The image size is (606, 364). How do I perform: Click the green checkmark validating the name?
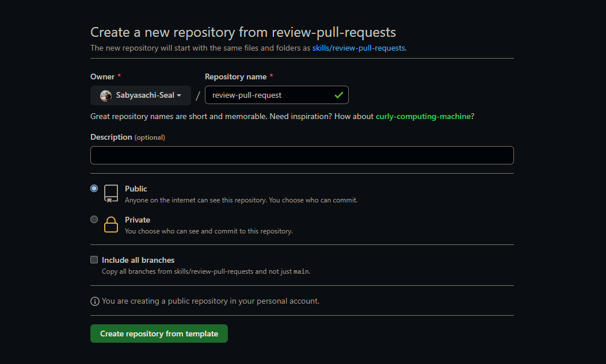coord(338,95)
